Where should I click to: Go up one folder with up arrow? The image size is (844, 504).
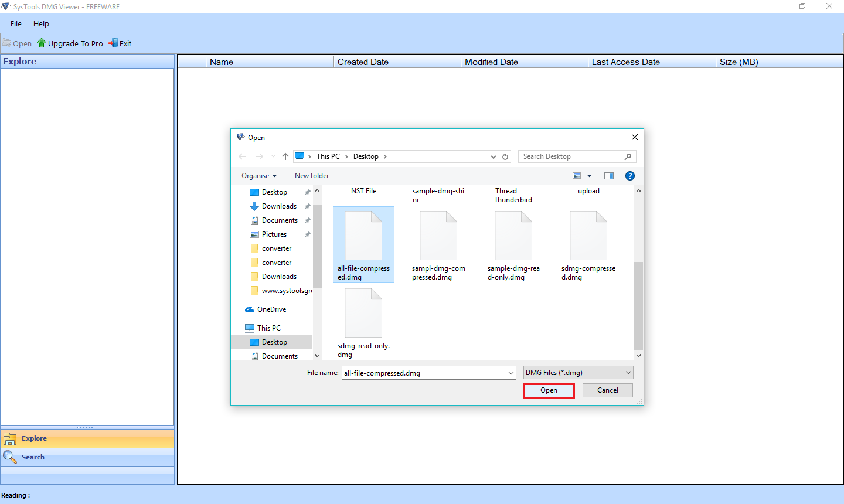click(285, 156)
